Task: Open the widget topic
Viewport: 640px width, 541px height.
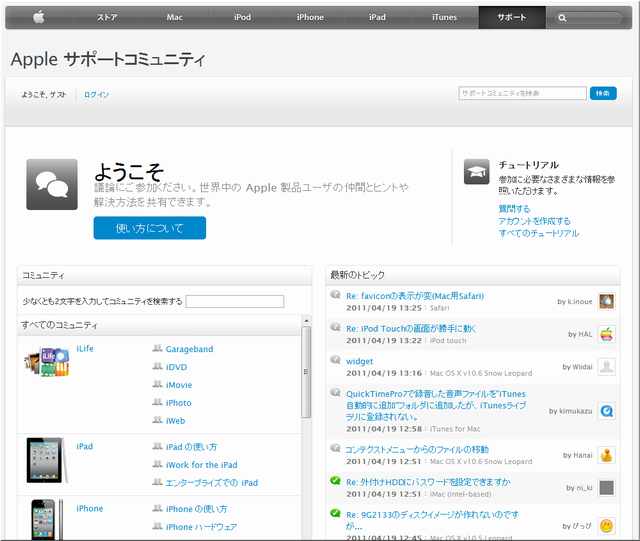Action: (x=359, y=361)
